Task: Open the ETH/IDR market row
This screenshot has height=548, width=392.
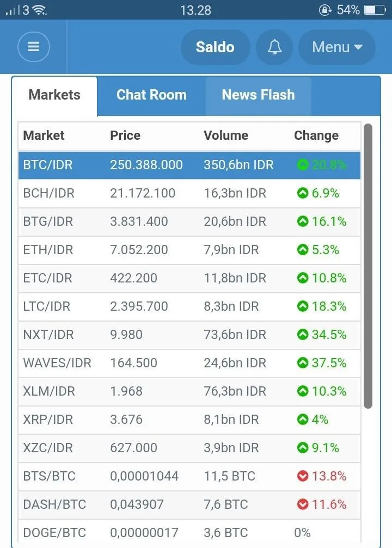Action: pos(189,250)
